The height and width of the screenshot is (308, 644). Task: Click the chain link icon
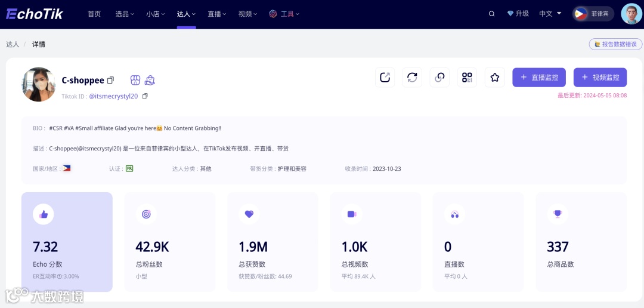(439, 78)
